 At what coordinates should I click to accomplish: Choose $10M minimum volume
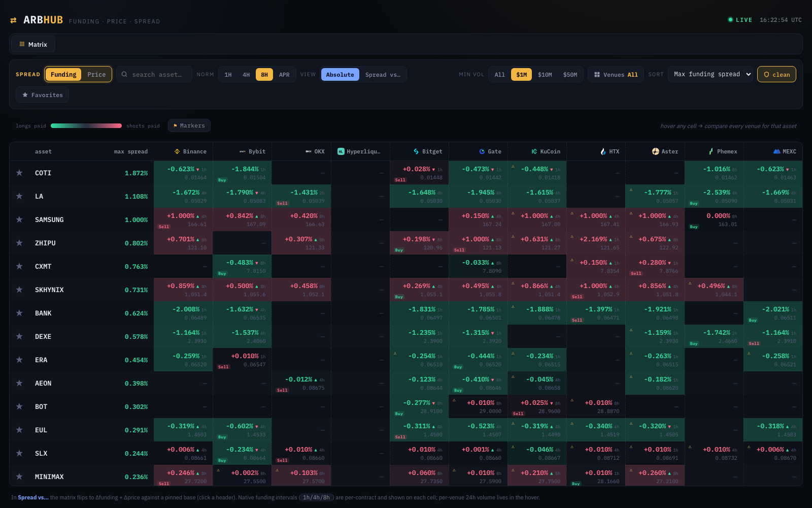545,75
